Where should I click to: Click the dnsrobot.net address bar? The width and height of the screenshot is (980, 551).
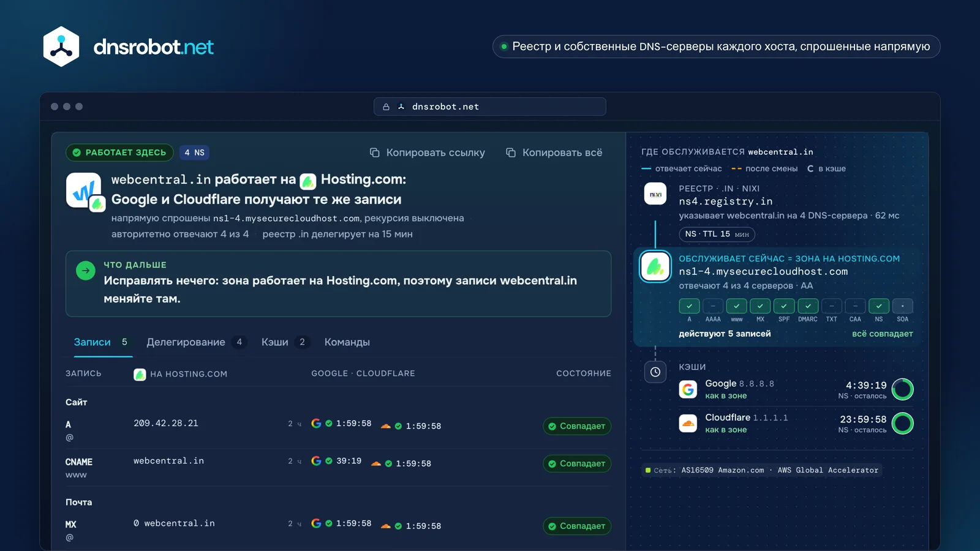pos(490,107)
